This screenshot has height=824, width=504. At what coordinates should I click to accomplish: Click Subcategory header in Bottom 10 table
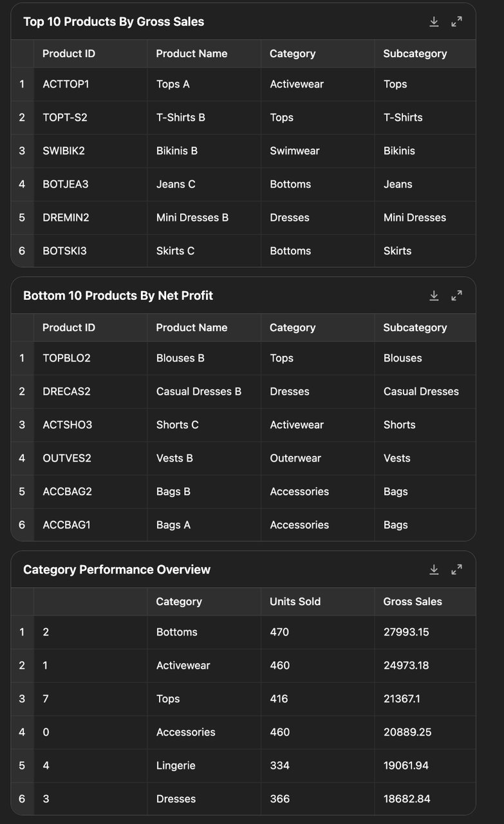click(x=415, y=328)
